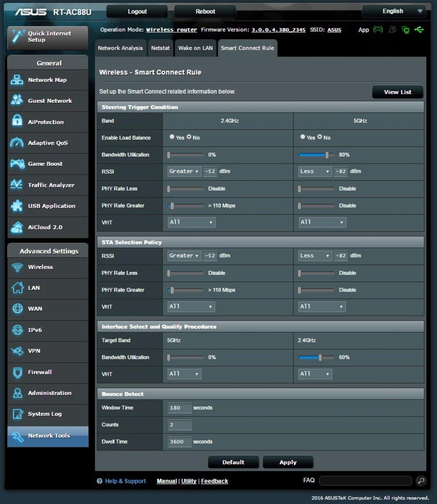
Task: Click the 2.4GHz PHY Rate Greater 110 Mbps slider in Steering Trigger
Action: 185,206
